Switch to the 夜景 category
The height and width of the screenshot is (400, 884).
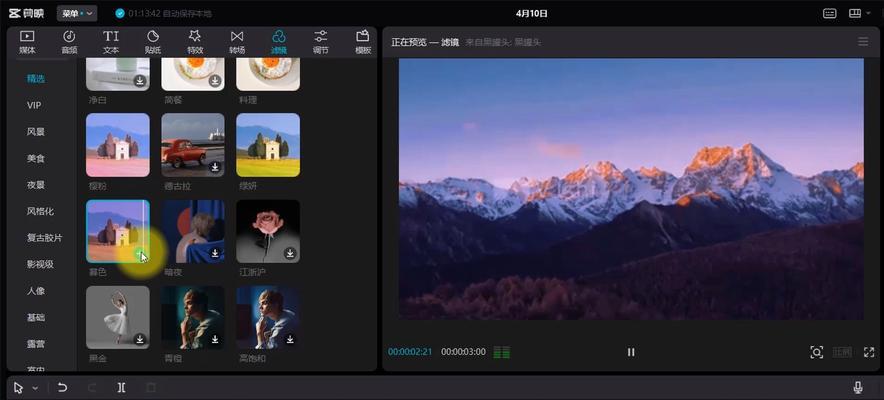36,185
